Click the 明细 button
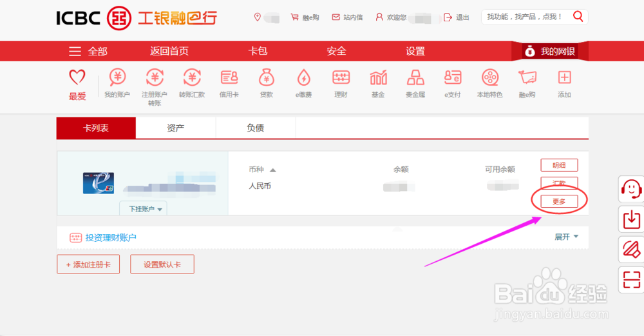 click(559, 165)
